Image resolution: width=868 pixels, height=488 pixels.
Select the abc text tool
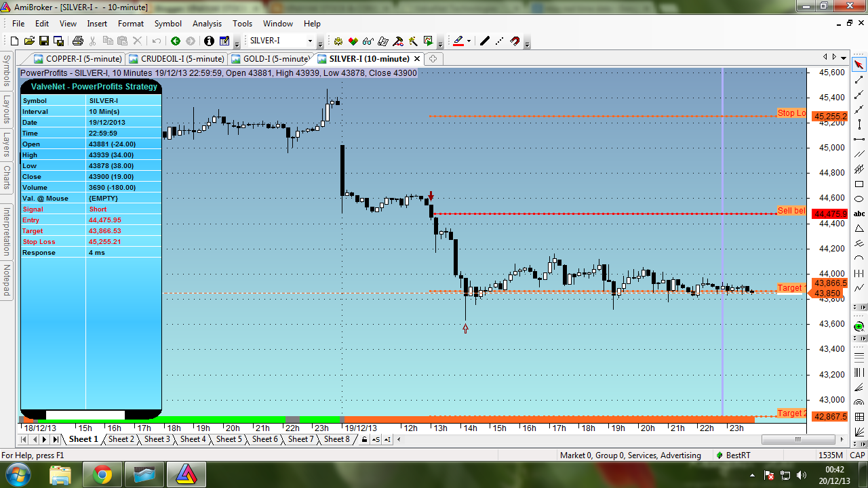859,213
